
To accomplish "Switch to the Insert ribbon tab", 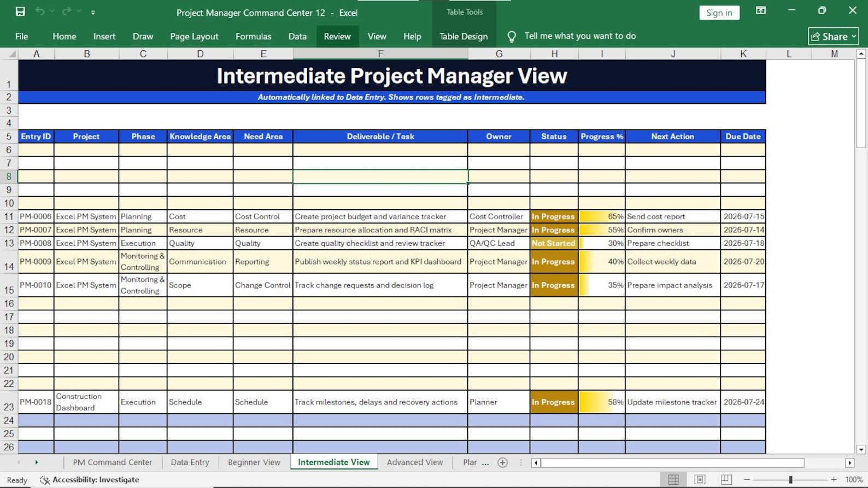I will point(104,36).
